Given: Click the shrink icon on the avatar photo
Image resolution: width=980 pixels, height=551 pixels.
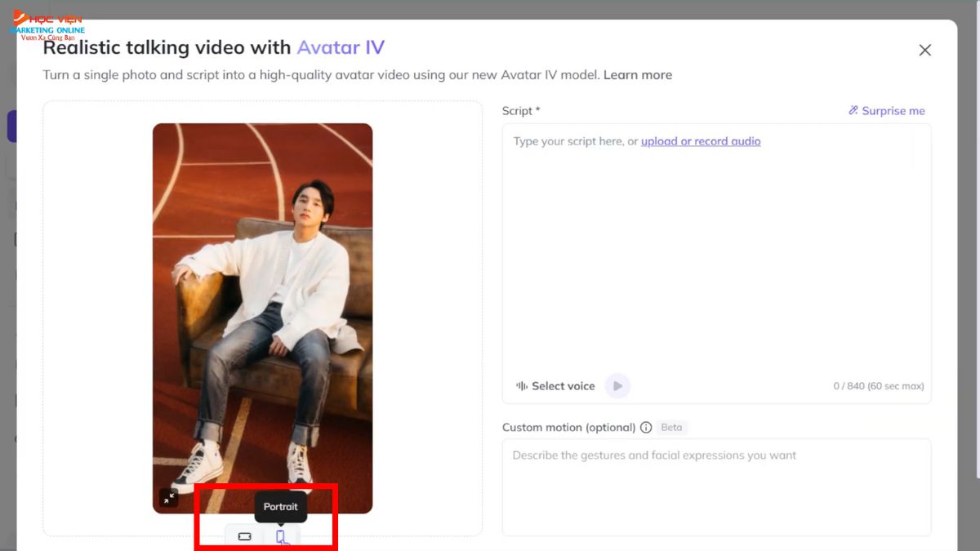Looking at the screenshot, I should [x=168, y=497].
